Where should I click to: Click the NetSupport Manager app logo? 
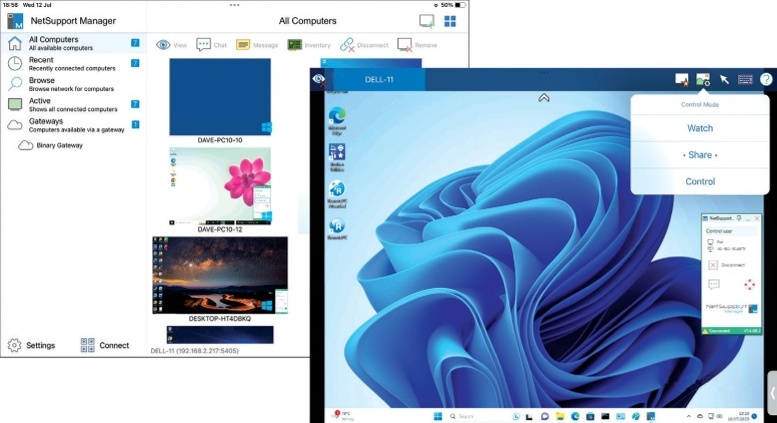click(x=15, y=21)
